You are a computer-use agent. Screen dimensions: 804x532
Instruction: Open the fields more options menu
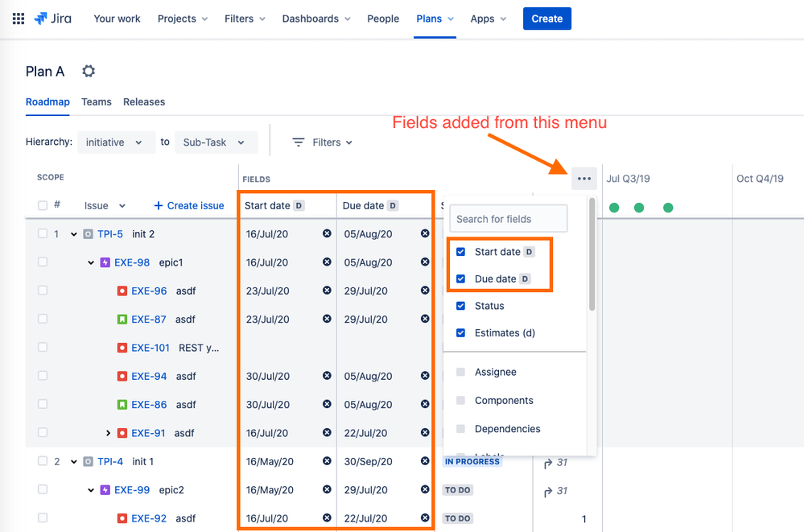(x=584, y=179)
